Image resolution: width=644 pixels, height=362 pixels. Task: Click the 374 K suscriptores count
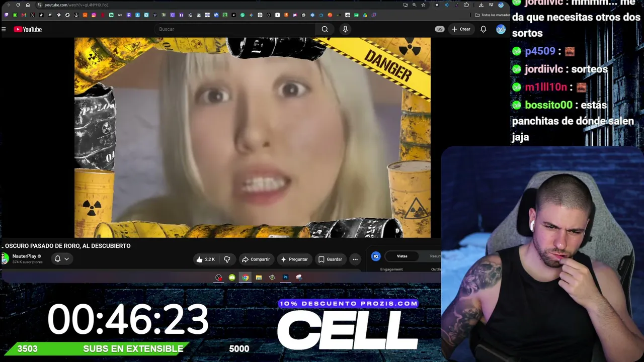[x=27, y=262]
